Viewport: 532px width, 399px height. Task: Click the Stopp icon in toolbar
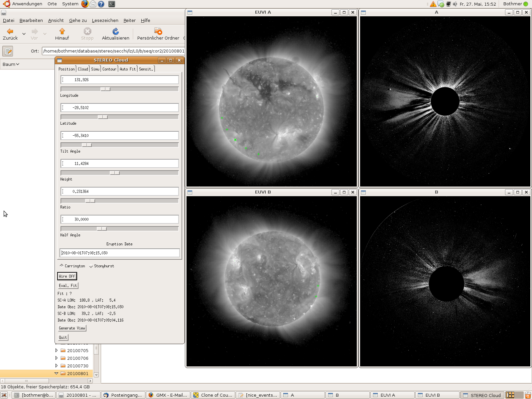pos(87,31)
